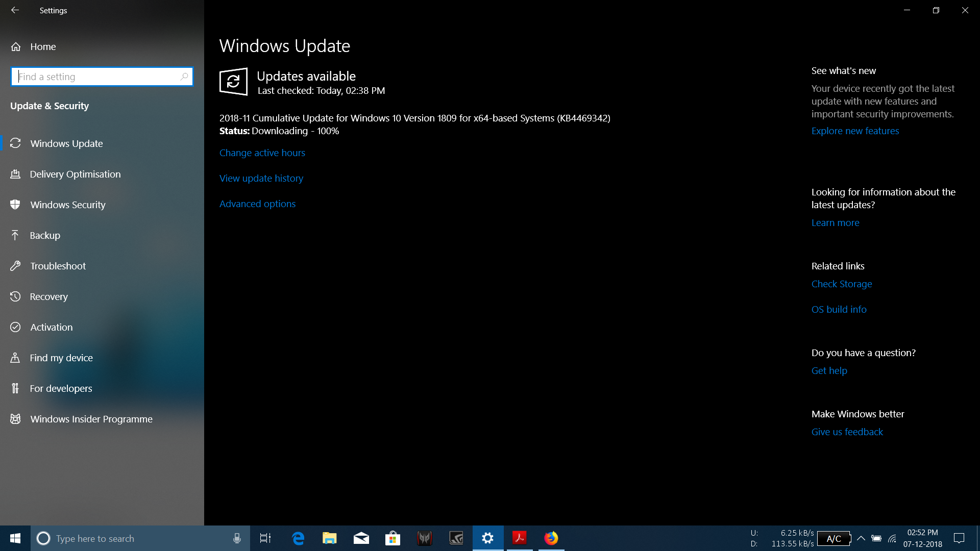Open the Windows Start menu
The height and width of the screenshot is (551, 980).
coord(15,538)
